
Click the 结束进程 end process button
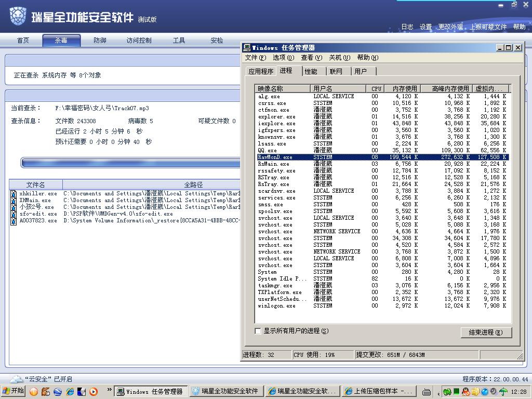(486, 332)
